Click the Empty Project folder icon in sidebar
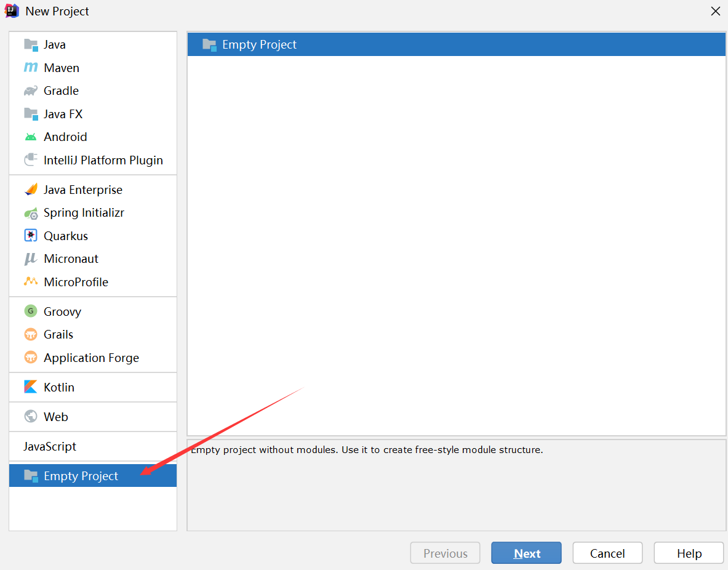This screenshot has height=570, width=728. 31,476
